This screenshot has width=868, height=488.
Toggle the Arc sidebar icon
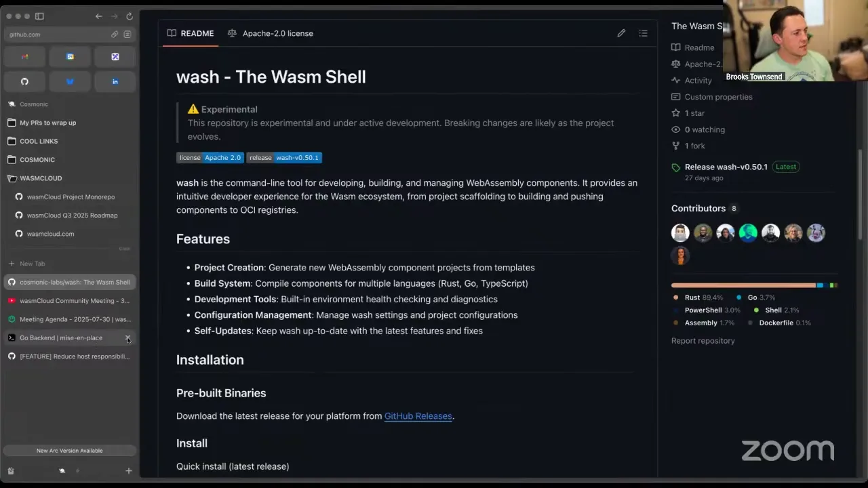39,16
